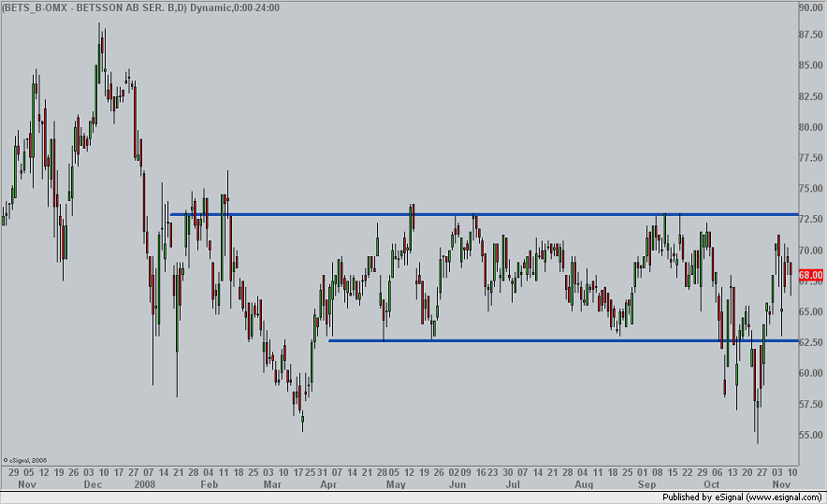Select the 2008 year label on time axis

[x=145, y=484]
